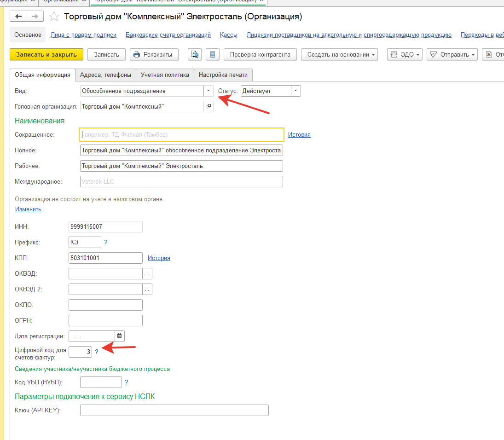The width and height of the screenshot is (504, 440).
Task: Focus Головная организация field
Action: 142,106
